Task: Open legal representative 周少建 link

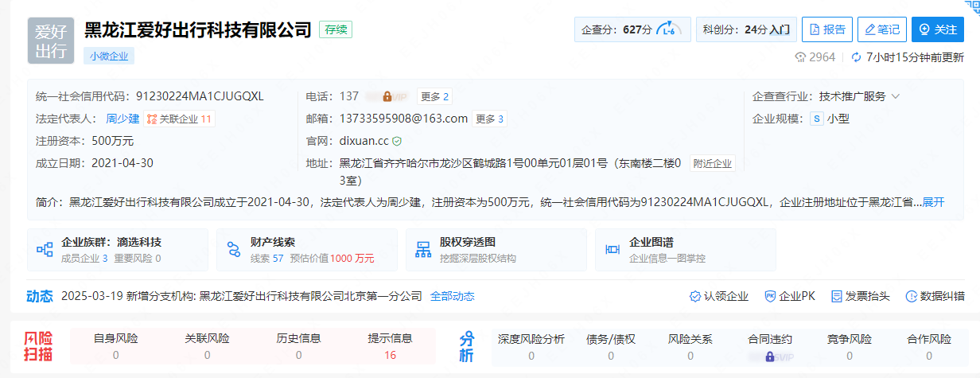Action: (x=122, y=119)
